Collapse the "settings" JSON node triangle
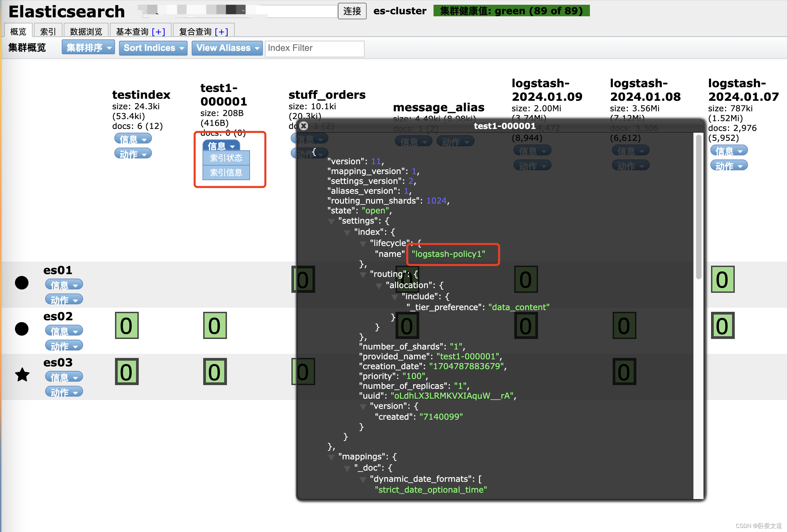Image resolution: width=787 pixels, height=532 pixels. [331, 222]
